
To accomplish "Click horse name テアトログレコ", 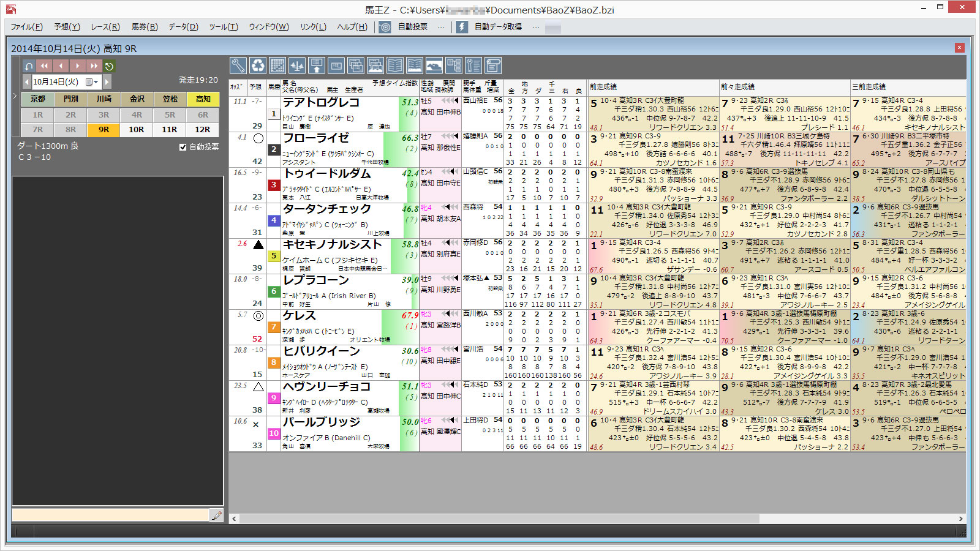I will click(x=321, y=103).
